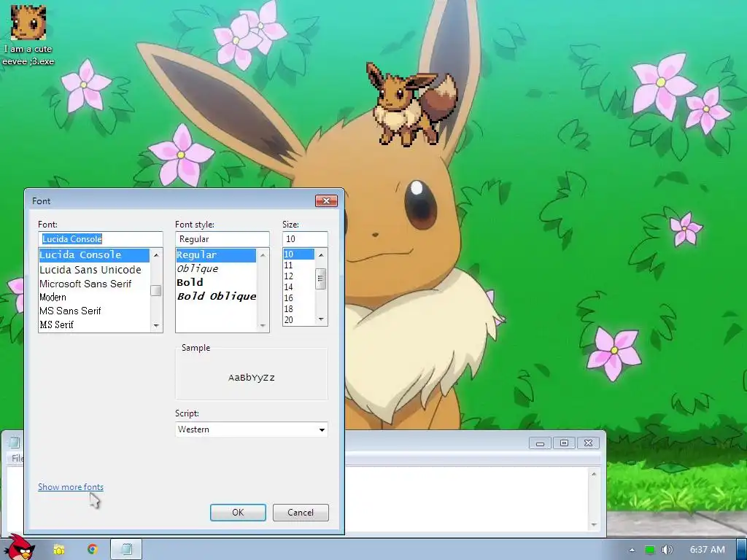Click font style list up arrow
The height and width of the screenshot is (560, 747).
(x=263, y=255)
